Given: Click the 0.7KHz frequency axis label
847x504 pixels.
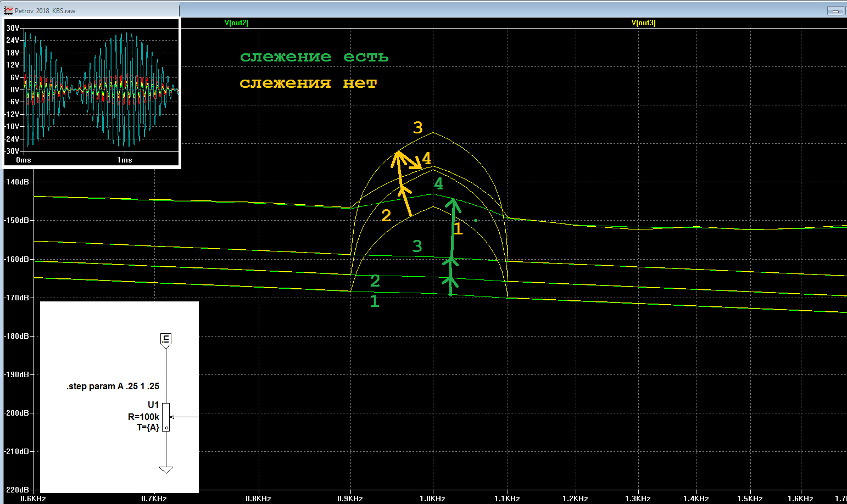Looking at the screenshot, I should pos(154,499).
